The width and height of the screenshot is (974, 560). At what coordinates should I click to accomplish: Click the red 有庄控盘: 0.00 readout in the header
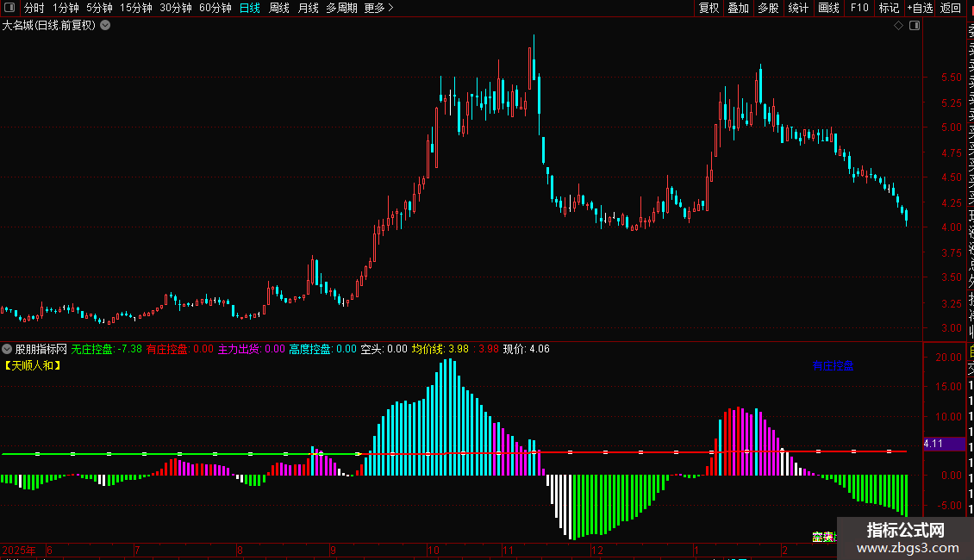[x=180, y=349]
